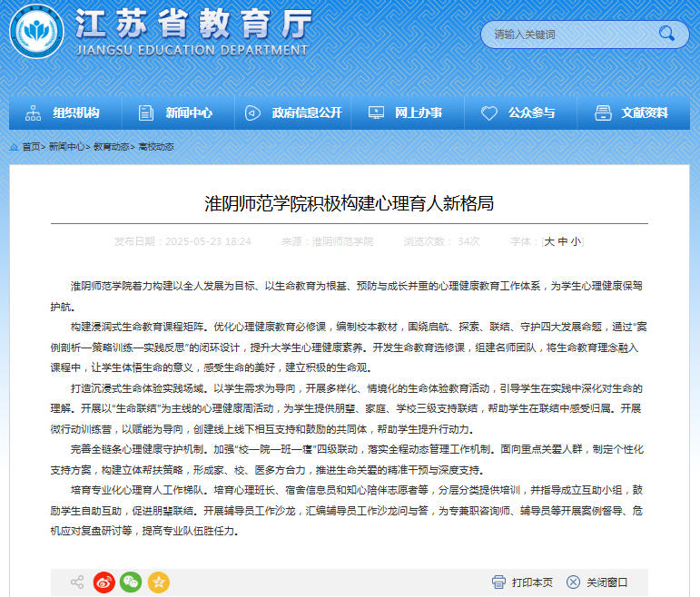Click the close window X icon
700x597 pixels.
tap(573, 582)
